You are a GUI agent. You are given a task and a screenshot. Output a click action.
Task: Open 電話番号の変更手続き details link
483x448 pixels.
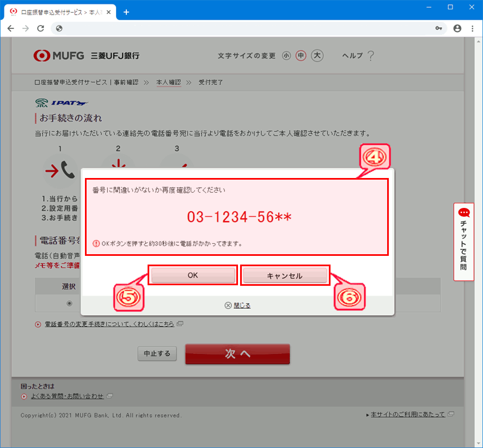click(109, 324)
